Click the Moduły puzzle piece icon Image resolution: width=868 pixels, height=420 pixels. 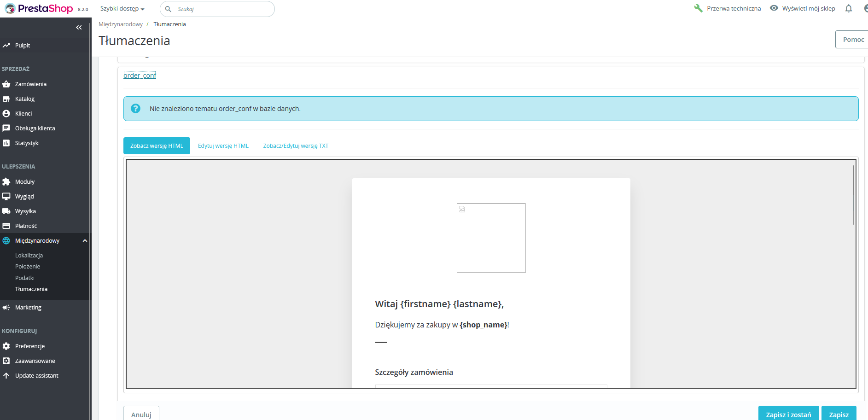point(6,182)
